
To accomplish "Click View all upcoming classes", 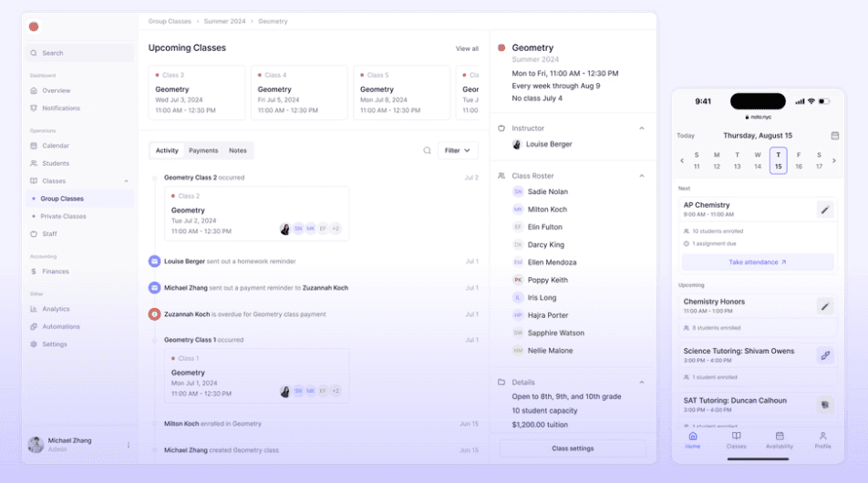I will coord(467,48).
